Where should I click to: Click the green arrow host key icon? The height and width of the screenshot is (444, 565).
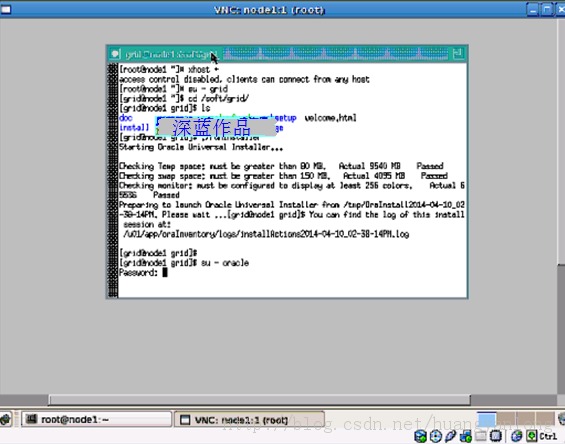pyautogui.click(x=531, y=436)
